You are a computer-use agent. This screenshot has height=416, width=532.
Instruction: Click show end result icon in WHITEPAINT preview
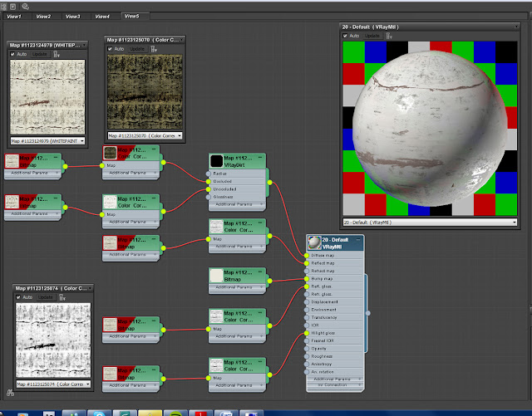point(57,54)
